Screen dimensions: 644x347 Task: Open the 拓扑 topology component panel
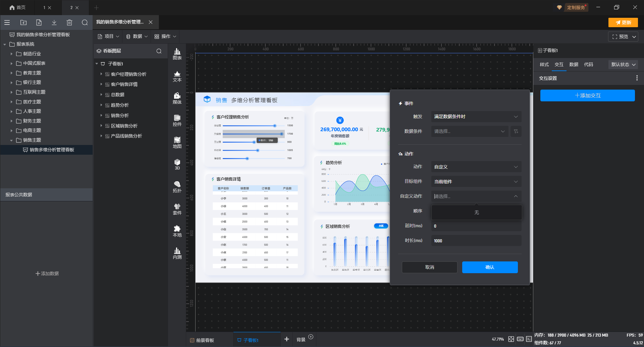(x=177, y=187)
